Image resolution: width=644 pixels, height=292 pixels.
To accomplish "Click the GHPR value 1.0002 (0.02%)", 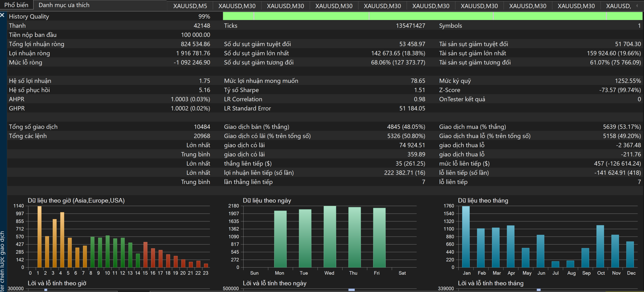I will 190,108.
